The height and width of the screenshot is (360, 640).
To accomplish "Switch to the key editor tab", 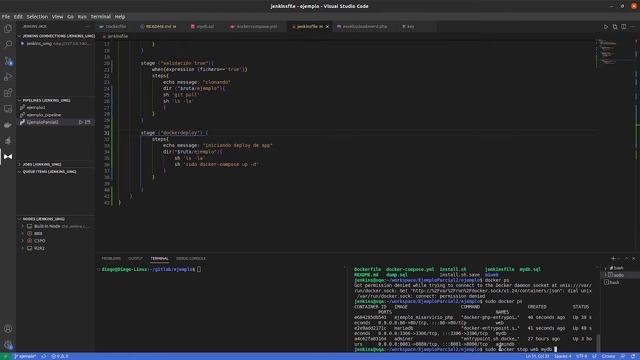I will click(x=411, y=27).
